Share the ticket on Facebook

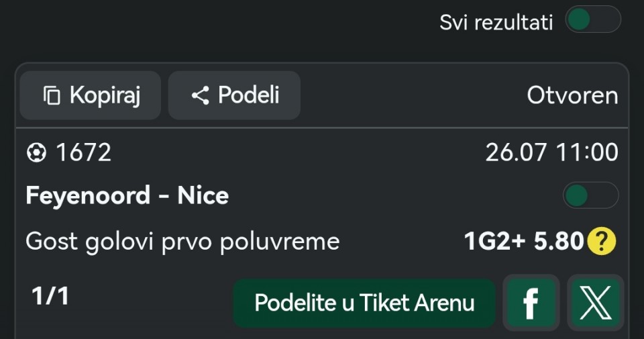531,303
